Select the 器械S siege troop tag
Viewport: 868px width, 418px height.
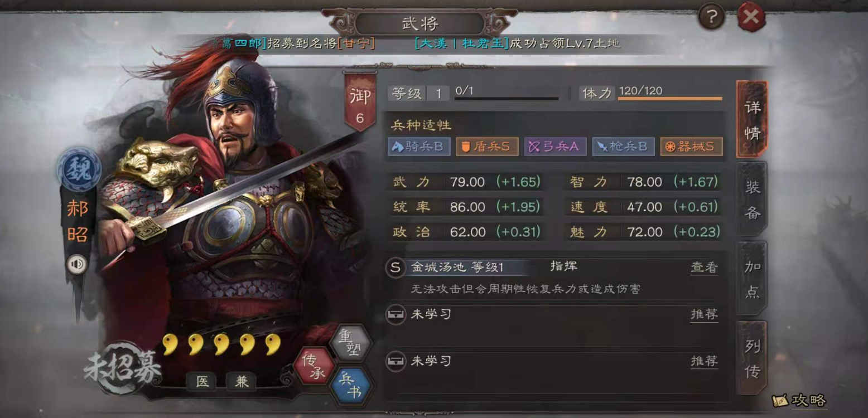coord(691,147)
